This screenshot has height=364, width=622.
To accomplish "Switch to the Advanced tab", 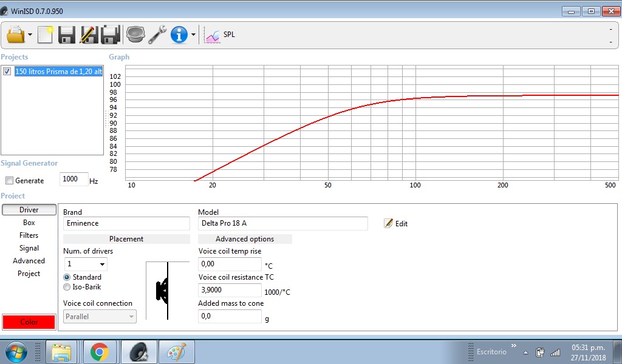I will point(29,261).
